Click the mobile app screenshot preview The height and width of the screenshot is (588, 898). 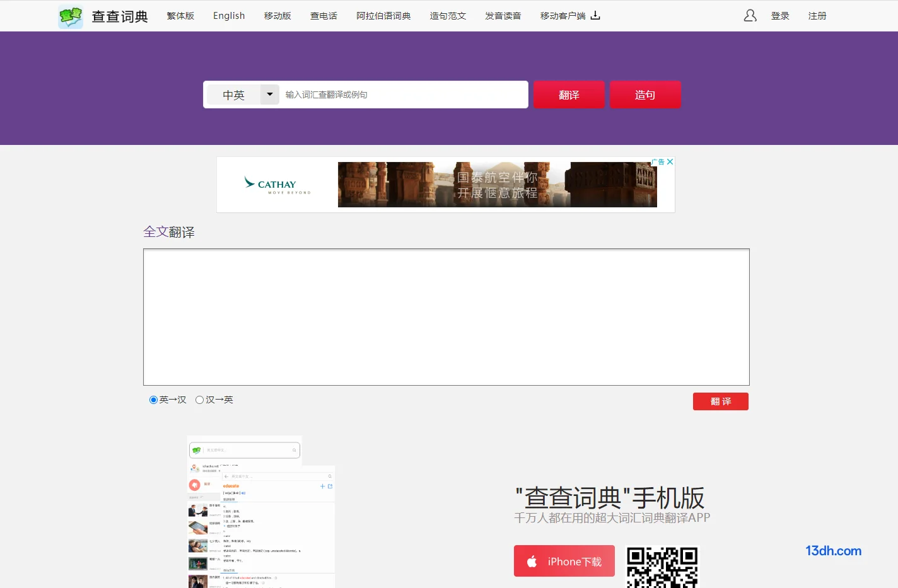(x=261, y=512)
